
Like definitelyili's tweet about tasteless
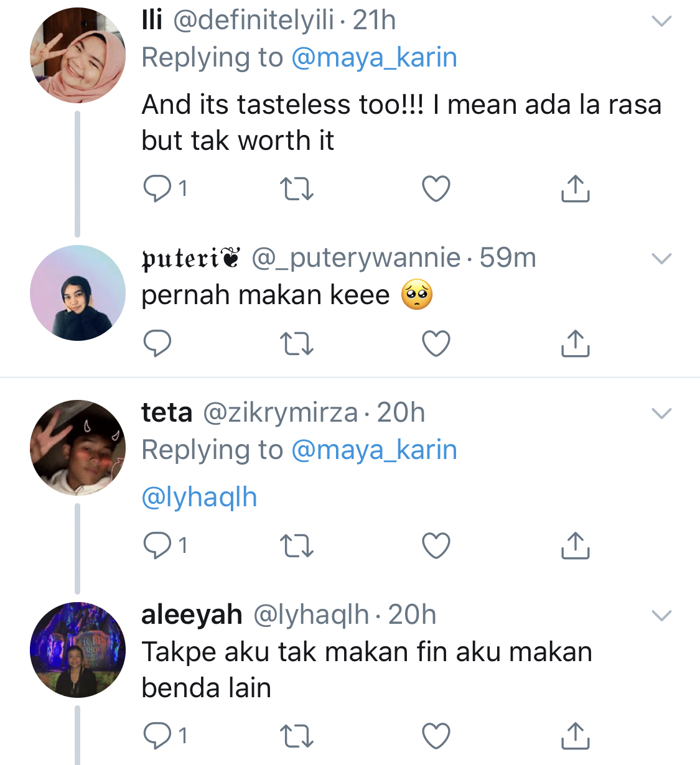(436, 188)
